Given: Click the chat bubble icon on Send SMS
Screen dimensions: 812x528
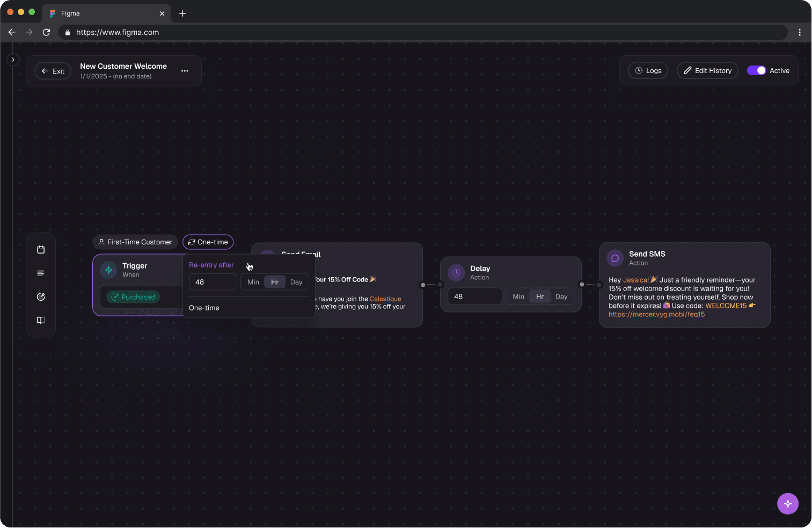Looking at the screenshot, I should coord(615,258).
